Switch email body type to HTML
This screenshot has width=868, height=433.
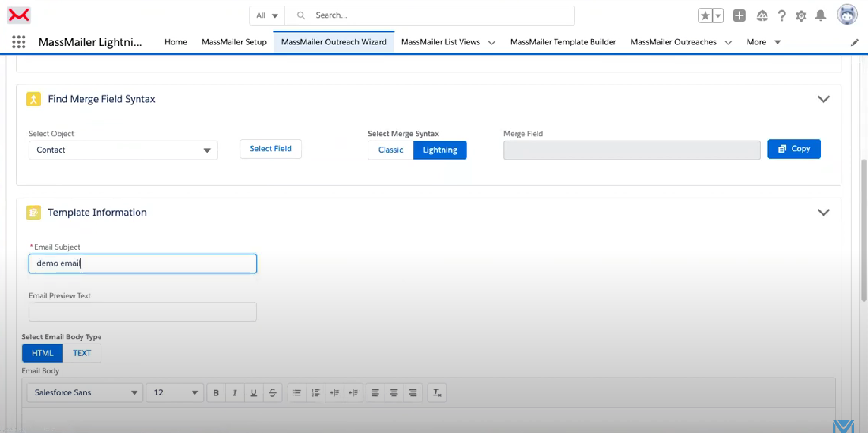click(x=42, y=353)
